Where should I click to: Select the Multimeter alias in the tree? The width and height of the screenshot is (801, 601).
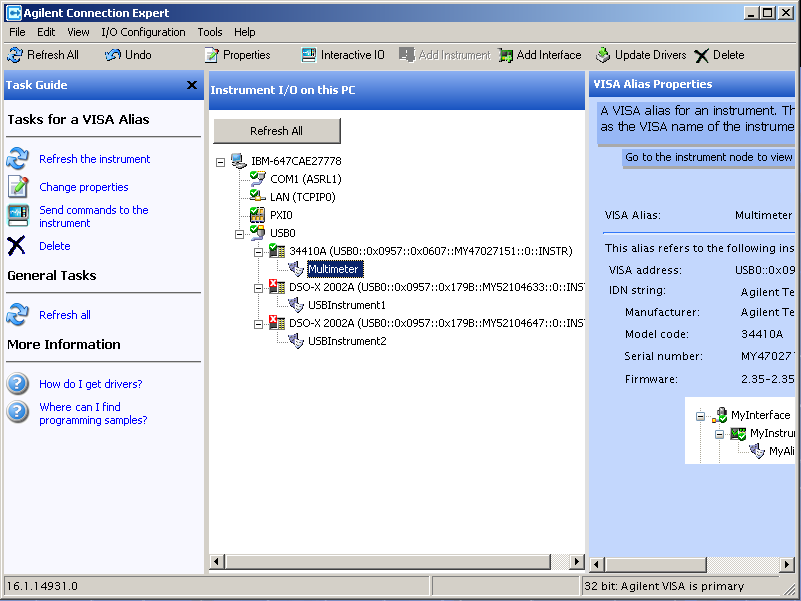[335, 269]
